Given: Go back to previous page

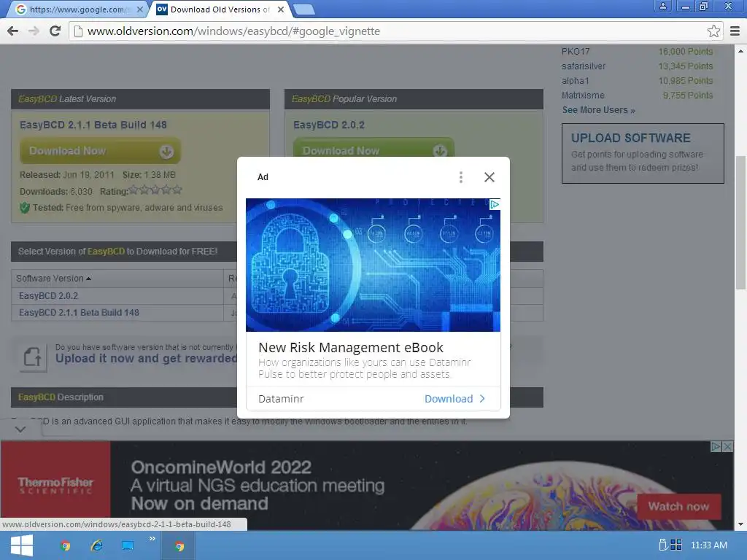Looking at the screenshot, I should click(x=13, y=31).
